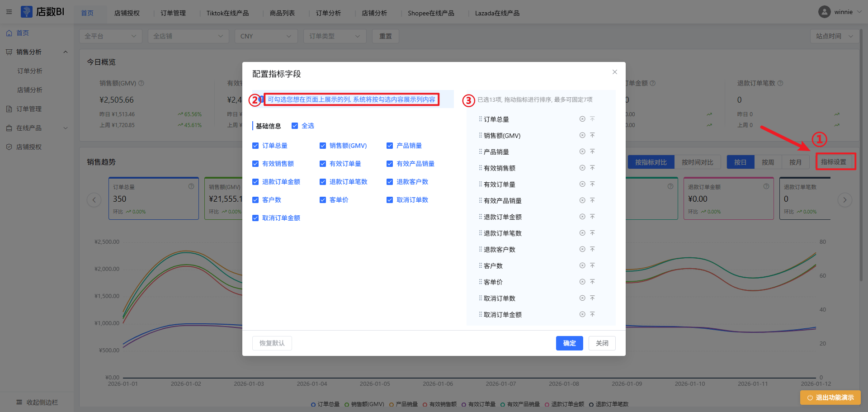Open the 全平台 platform dropdown

point(110,36)
